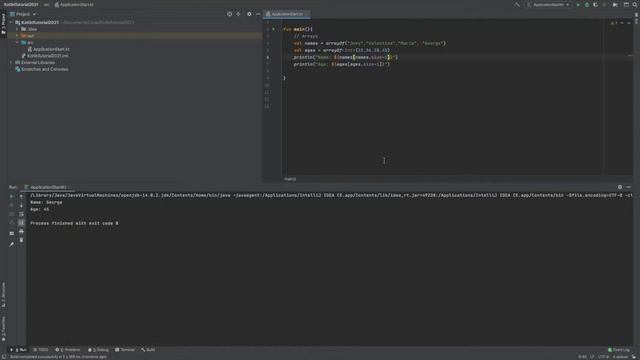Click the main() breadcrumb under the editor
Image resolution: width=640 pixels, height=360 pixels.
tap(290, 179)
